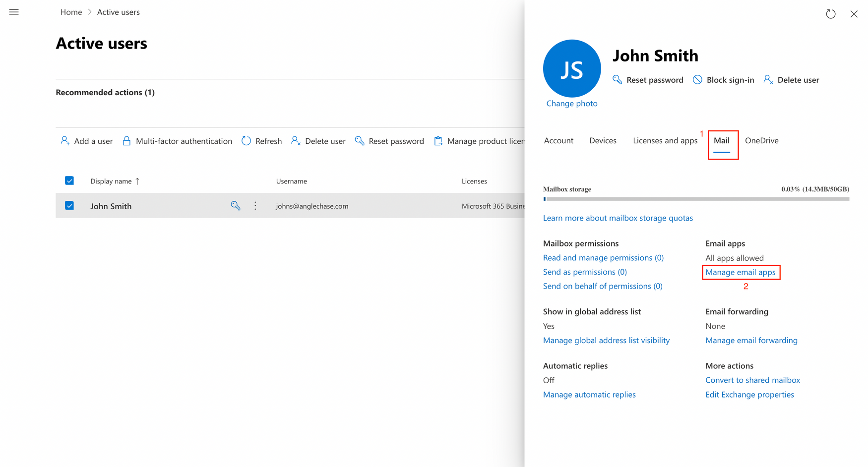
Task: Click the Block sign-in label
Action: tap(730, 80)
